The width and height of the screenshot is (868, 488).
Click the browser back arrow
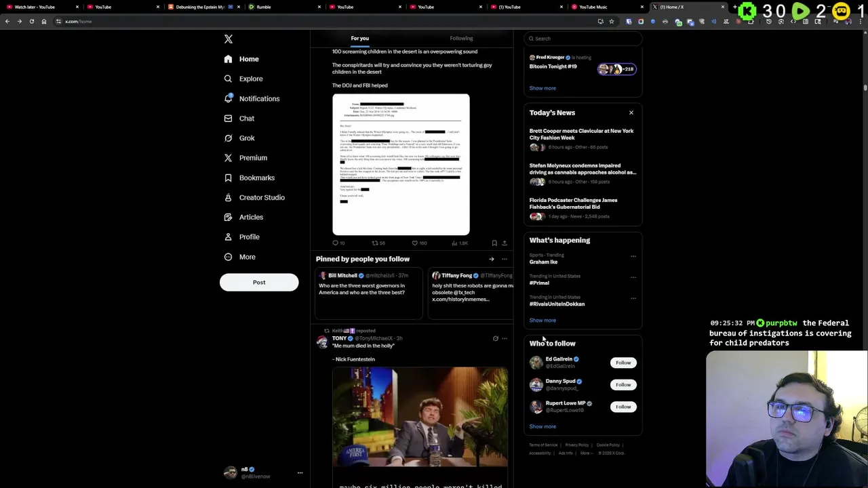[x=7, y=22]
